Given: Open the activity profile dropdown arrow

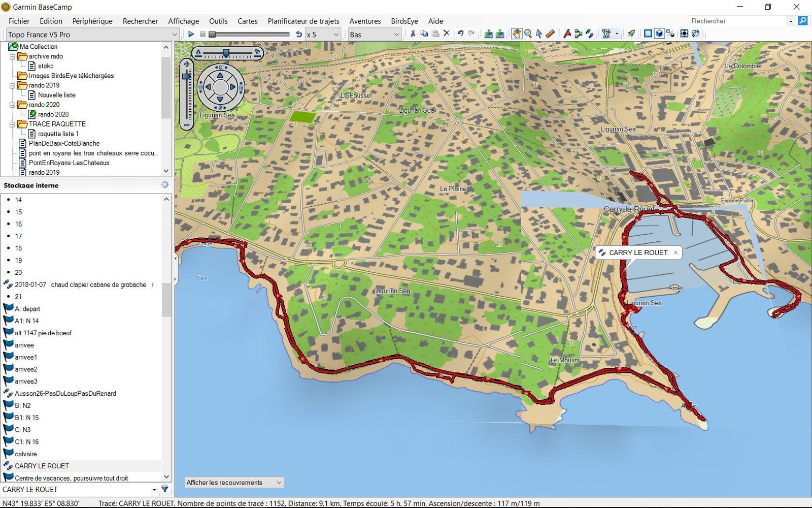Looking at the screenshot, I should tap(617, 34).
